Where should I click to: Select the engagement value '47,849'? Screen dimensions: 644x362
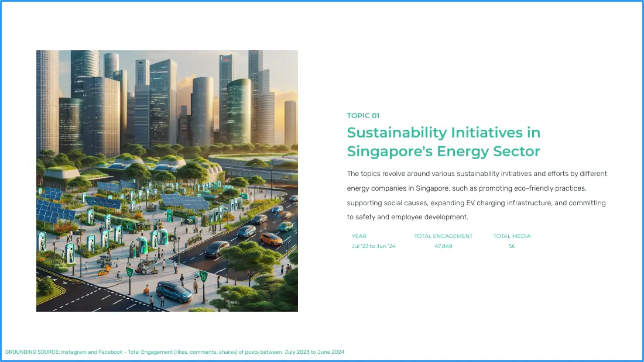443,246
